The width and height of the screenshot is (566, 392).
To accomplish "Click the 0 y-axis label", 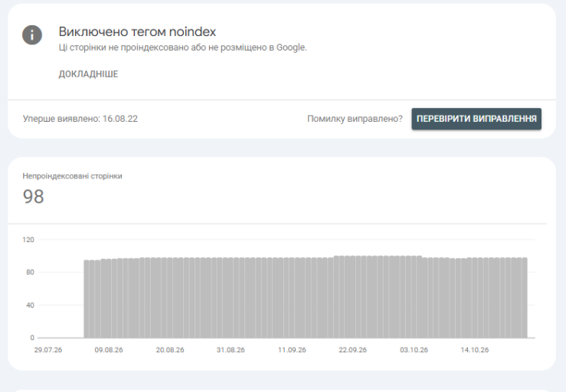I will [32, 338].
